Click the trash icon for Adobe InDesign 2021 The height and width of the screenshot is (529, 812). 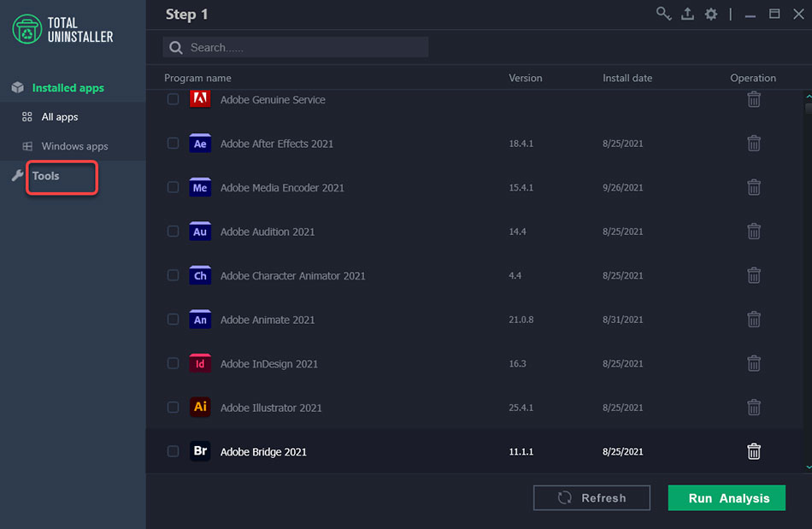pyautogui.click(x=754, y=363)
